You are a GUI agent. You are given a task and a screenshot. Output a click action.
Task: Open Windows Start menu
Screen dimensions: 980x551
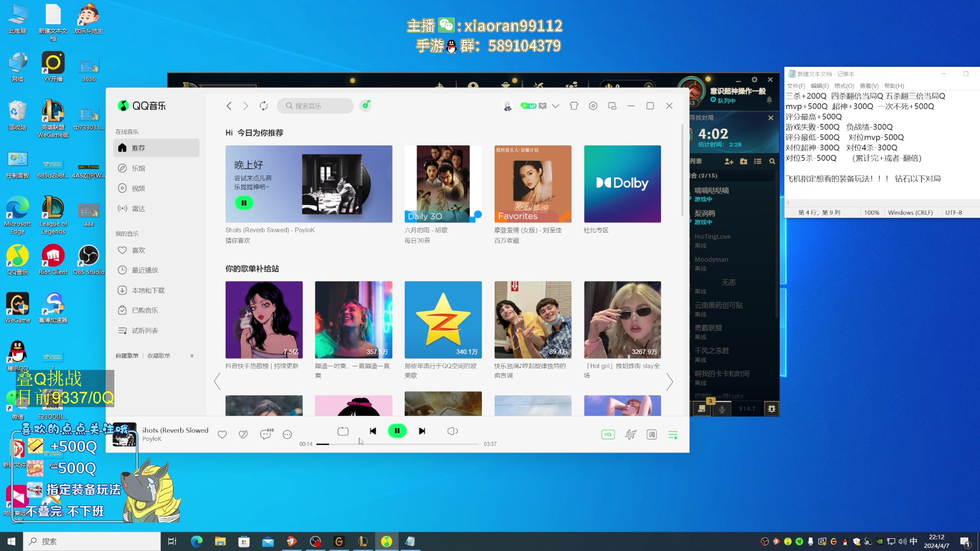pyautogui.click(x=11, y=541)
